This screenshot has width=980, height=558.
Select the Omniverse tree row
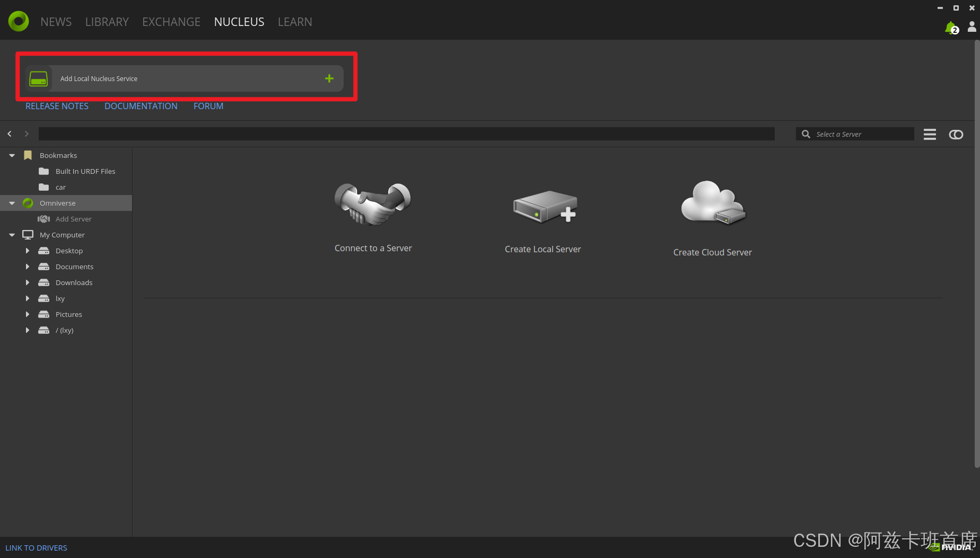click(66, 203)
